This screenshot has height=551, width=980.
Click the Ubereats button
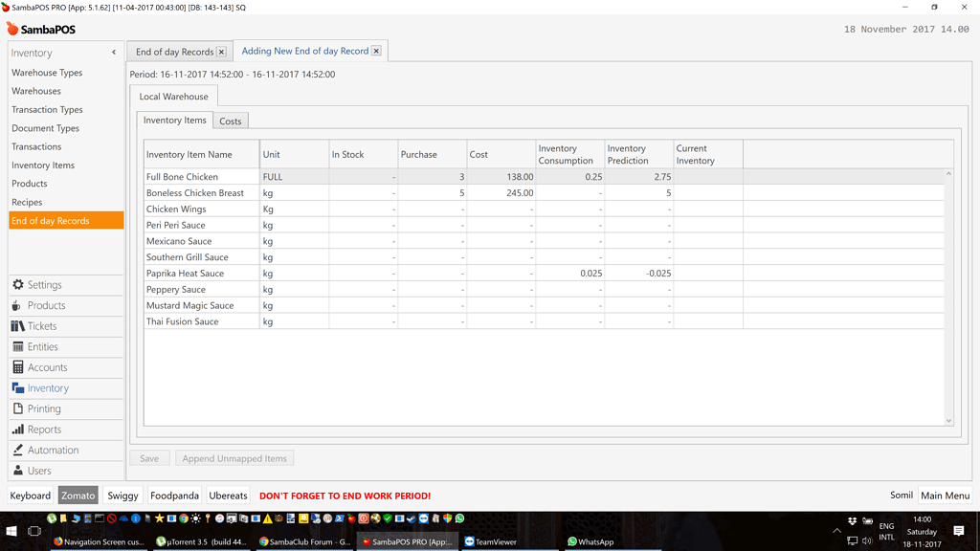(x=228, y=496)
